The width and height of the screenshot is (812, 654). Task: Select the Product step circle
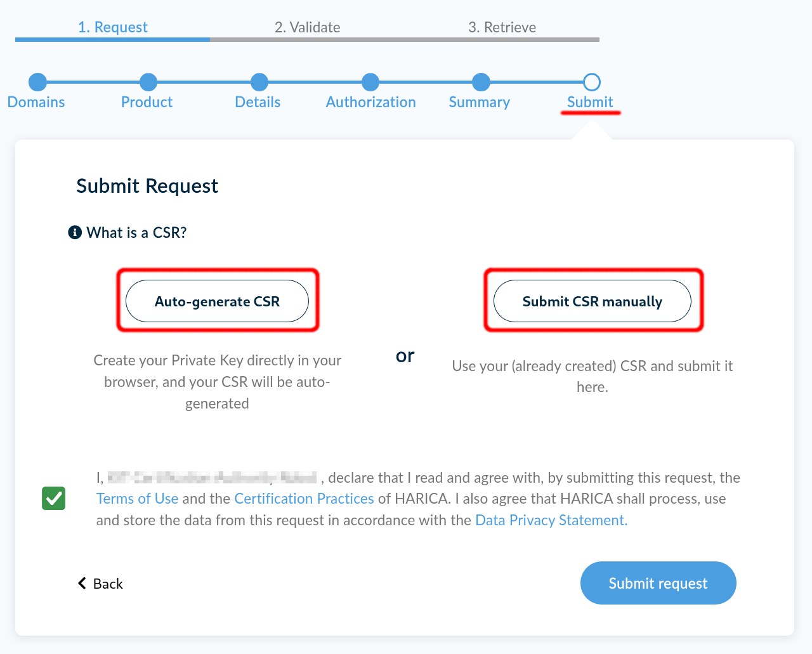148,82
